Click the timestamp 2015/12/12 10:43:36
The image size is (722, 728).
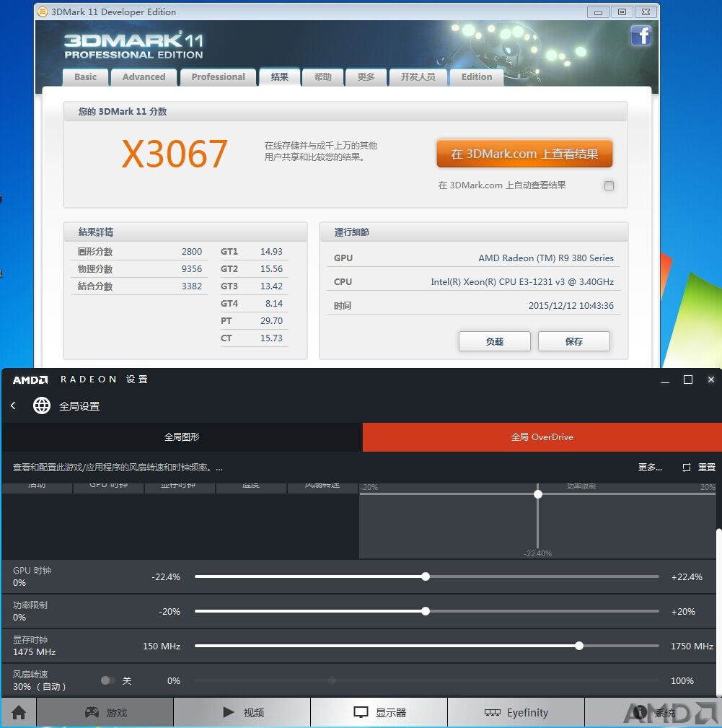571,305
